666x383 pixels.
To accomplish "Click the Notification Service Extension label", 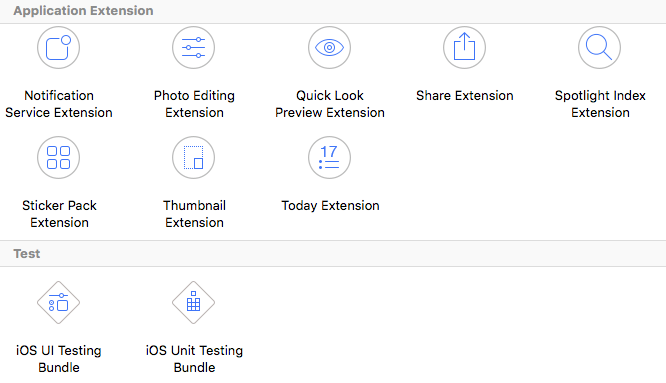I will [x=59, y=104].
